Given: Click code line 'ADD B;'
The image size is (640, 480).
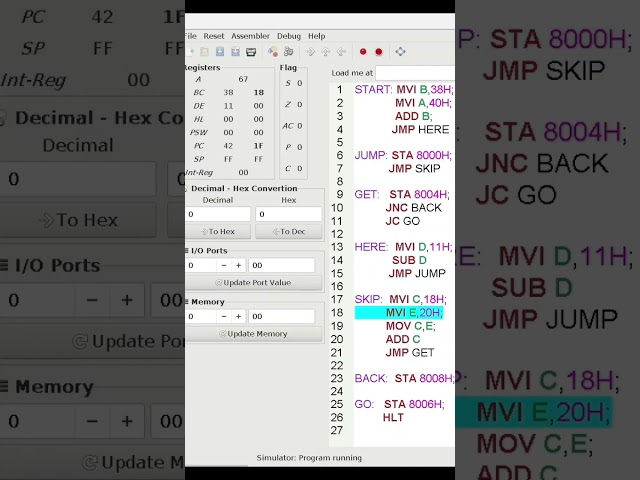Looking at the screenshot, I should point(413,116).
